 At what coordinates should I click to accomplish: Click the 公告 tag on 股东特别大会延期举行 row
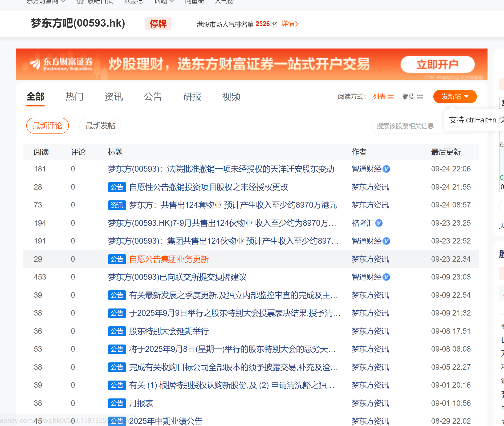coord(117,331)
